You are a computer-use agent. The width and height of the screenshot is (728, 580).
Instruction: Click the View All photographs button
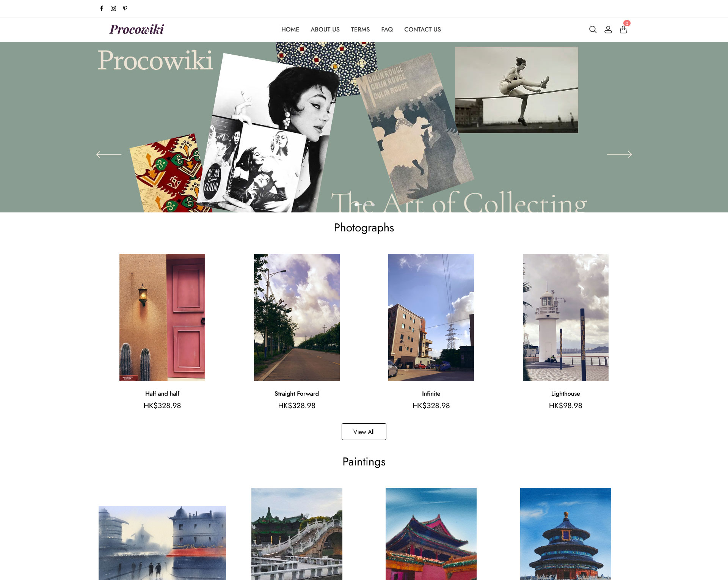pos(364,432)
